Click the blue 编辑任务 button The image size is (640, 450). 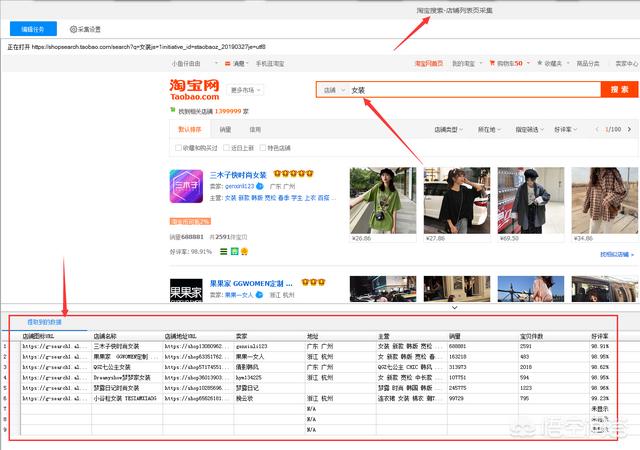coord(33,29)
